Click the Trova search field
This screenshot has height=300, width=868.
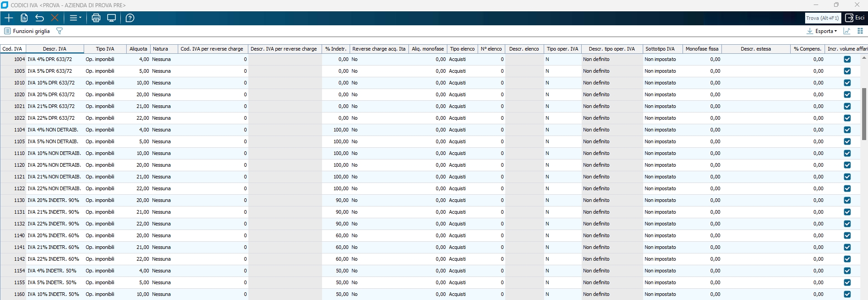tap(822, 18)
